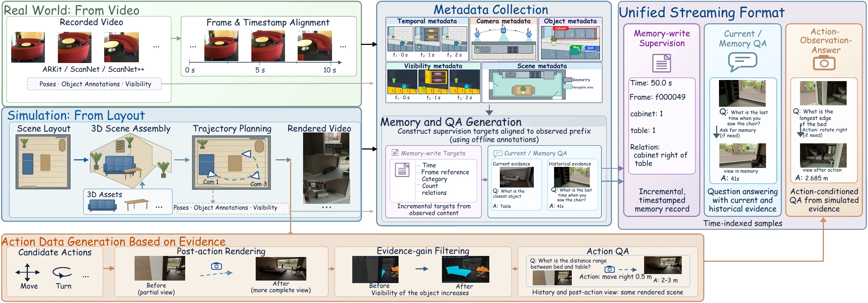Click the camera icon in Post-action Rendering

click(216, 266)
